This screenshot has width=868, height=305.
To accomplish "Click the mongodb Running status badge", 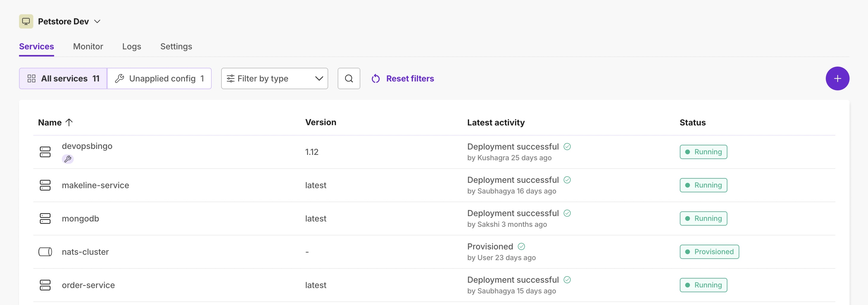I will click(703, 218).
